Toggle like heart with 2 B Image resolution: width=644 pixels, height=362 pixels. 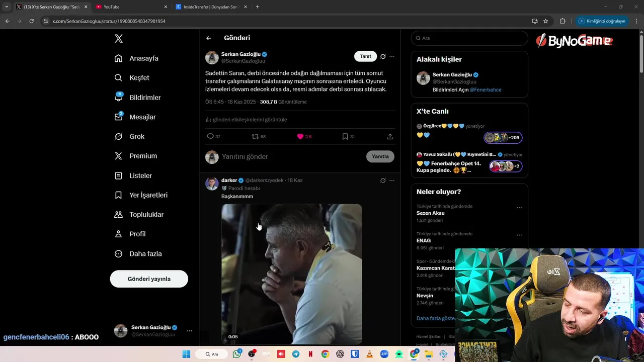click(x=304, y=136)
